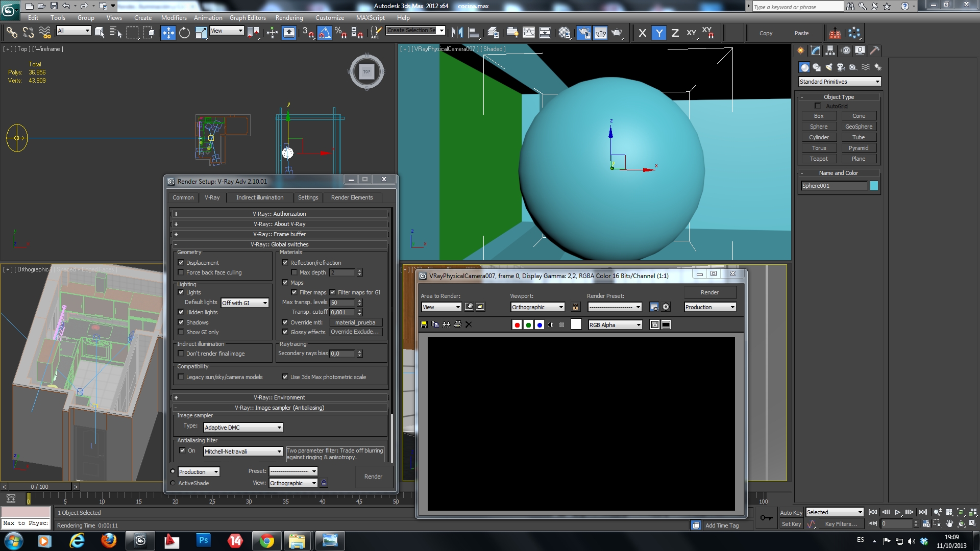Expand the V-Ray Environment rollout
The image size is (980, 551).
[279, 397]
